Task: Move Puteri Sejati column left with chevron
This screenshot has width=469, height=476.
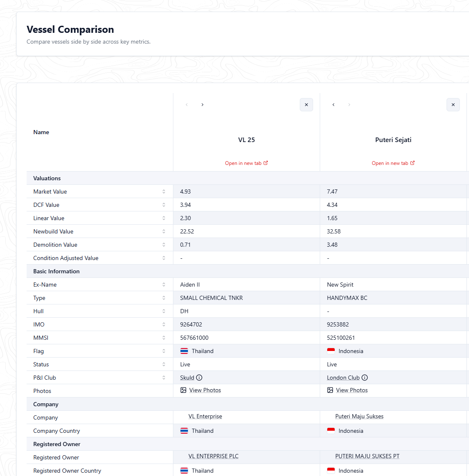Action: click(333, 105)
